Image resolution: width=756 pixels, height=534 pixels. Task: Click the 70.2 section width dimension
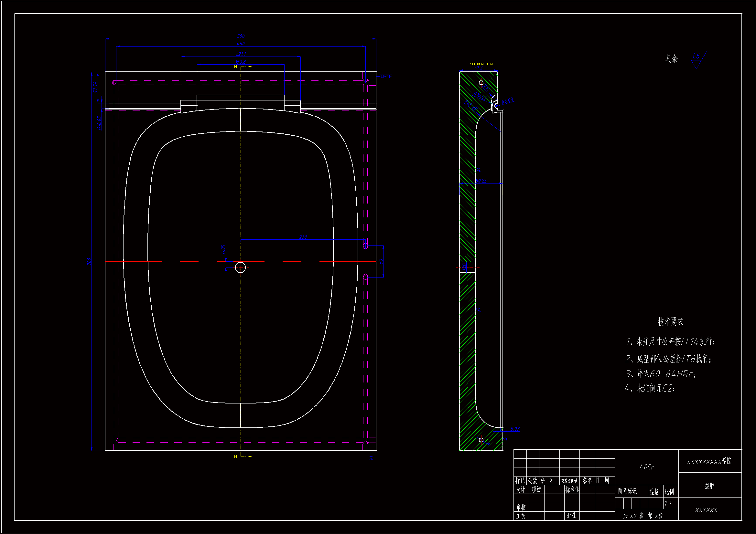point(478,68)
